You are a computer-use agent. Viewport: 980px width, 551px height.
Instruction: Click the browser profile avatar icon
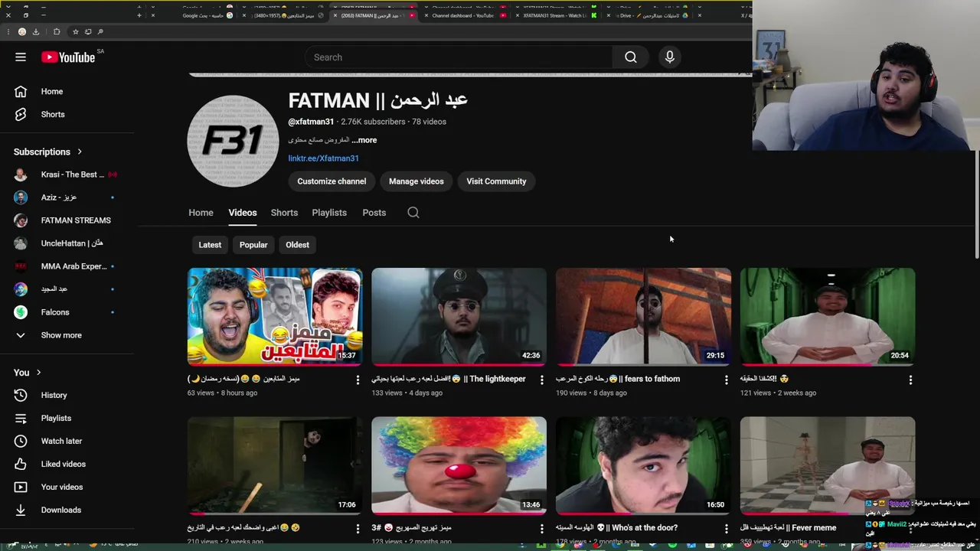(x=21, y=31)
